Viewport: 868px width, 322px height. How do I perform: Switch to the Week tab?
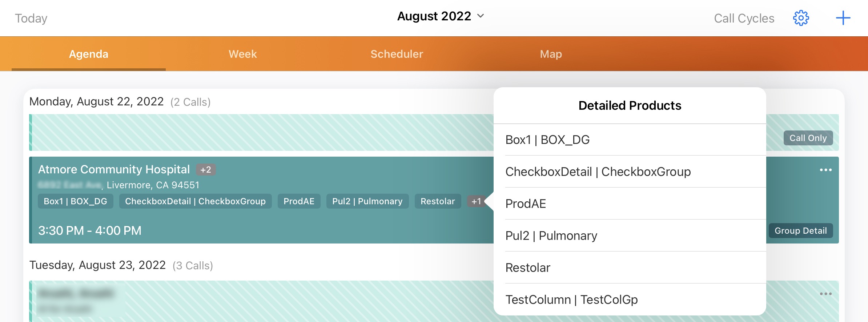[242, 54]
